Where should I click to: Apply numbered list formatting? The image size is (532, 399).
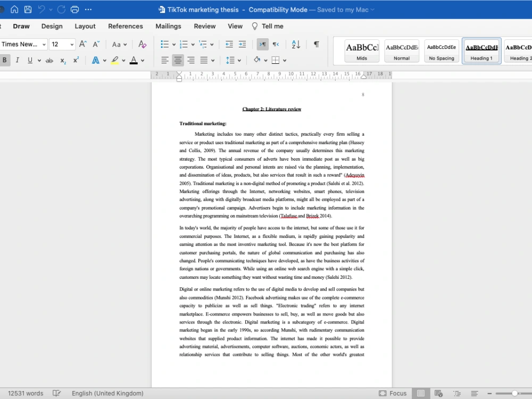tap(184, 44)
